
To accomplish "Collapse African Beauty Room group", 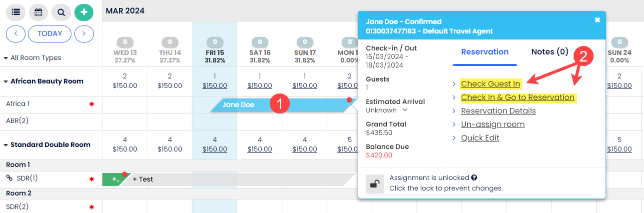I will point(6,81).
